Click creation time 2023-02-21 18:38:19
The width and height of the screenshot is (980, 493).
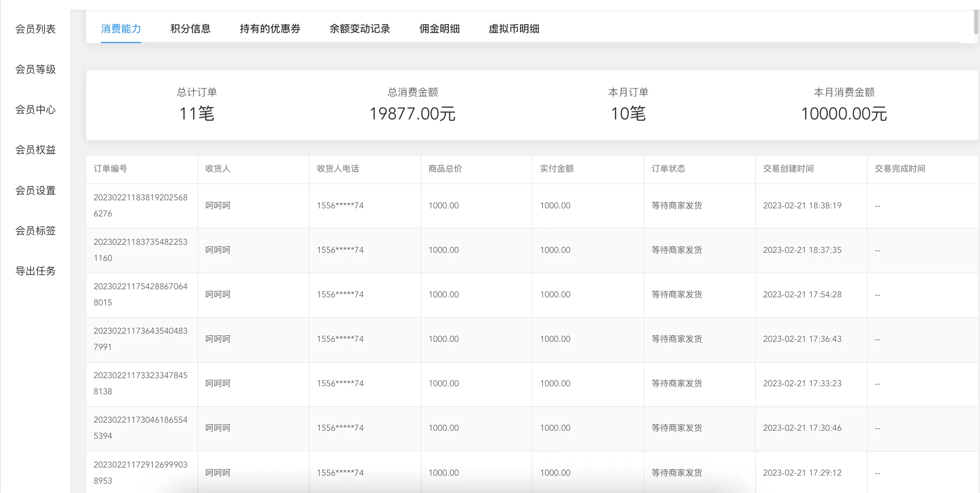(802, 205)
